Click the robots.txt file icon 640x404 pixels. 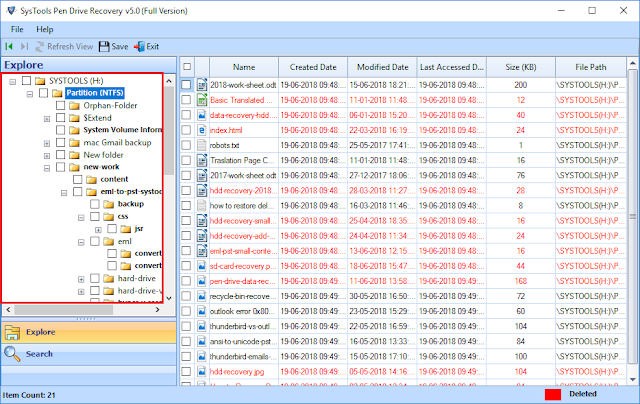[202, 145]
